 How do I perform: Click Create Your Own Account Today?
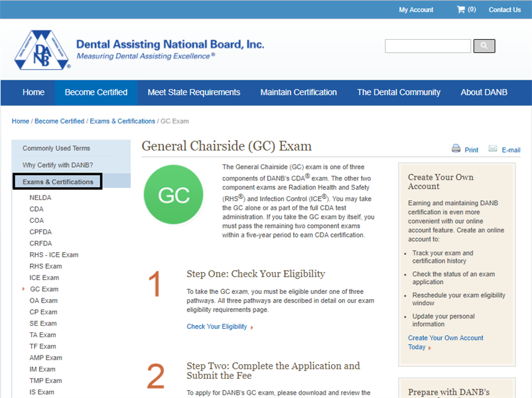(445, 342)
